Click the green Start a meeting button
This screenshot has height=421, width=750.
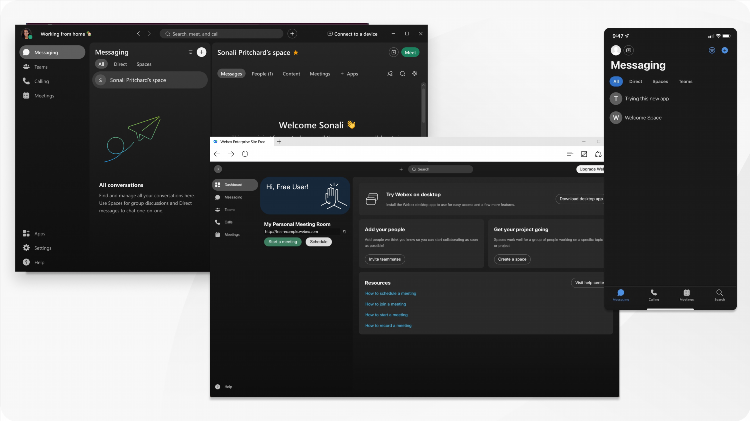tap(283, 242)
